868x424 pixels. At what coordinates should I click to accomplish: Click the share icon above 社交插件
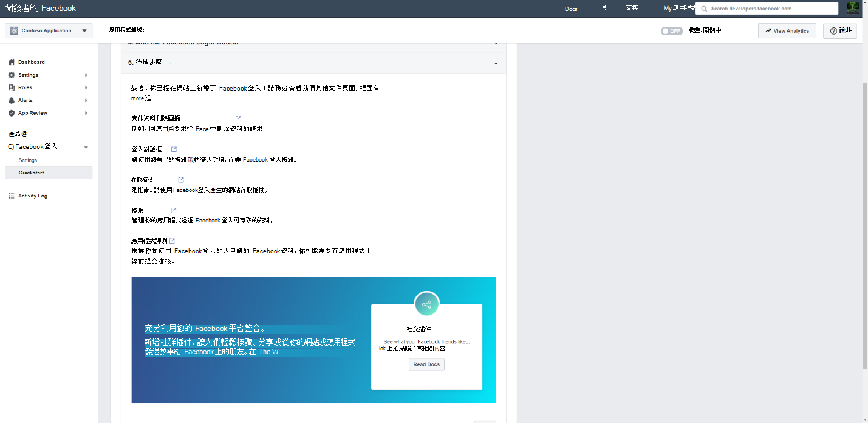coord(426,304)
